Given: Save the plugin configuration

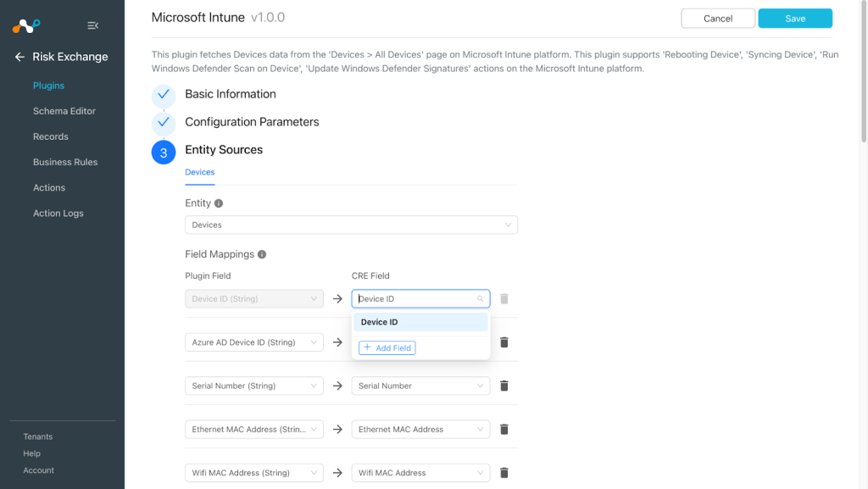Looking at the screenshot, I should point(795,19).
